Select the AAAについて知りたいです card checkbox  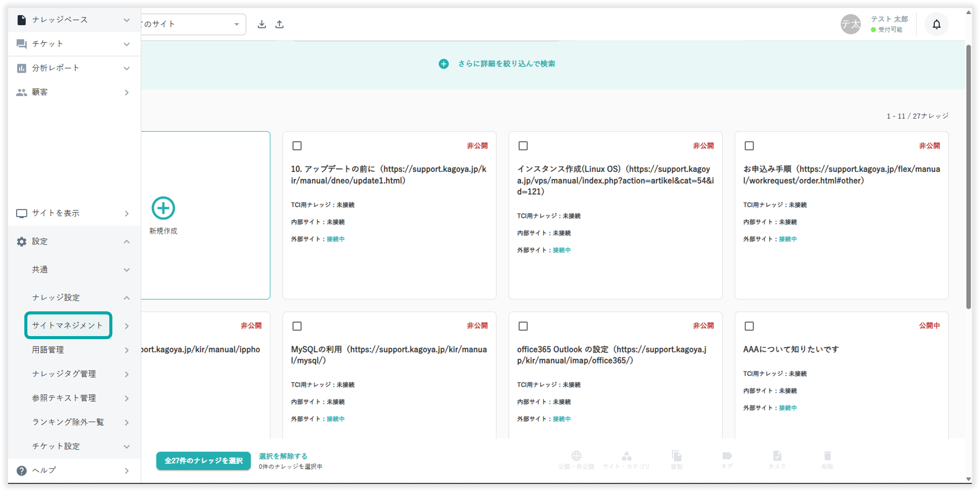coord(749,326)
